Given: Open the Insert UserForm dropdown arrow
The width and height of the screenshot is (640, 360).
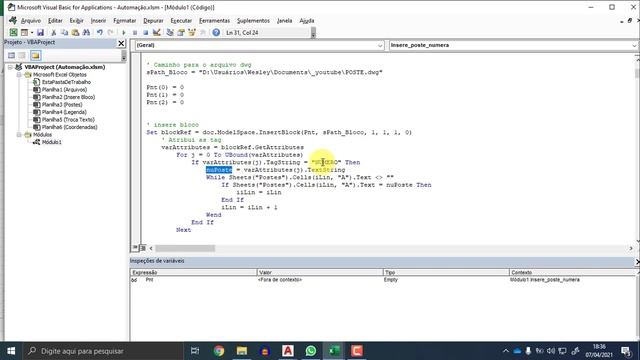Looking at the screenshot, I should [31, 32].
